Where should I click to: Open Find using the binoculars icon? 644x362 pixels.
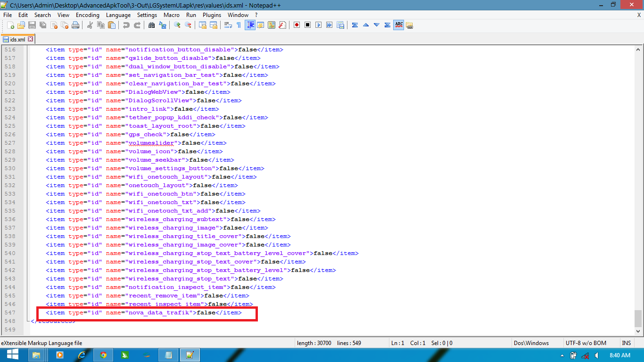pyautogui.click(x=151, y=25)
